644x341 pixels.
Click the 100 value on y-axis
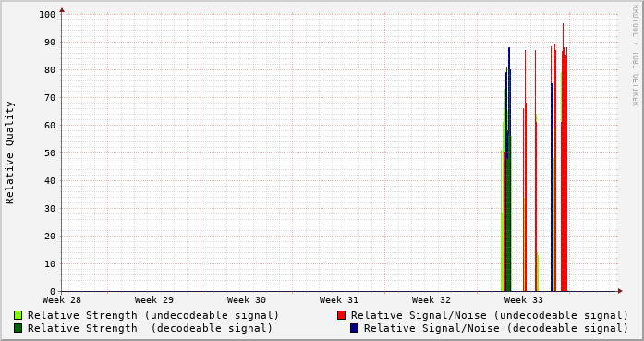pyautogui.click(x=47, y=15)
